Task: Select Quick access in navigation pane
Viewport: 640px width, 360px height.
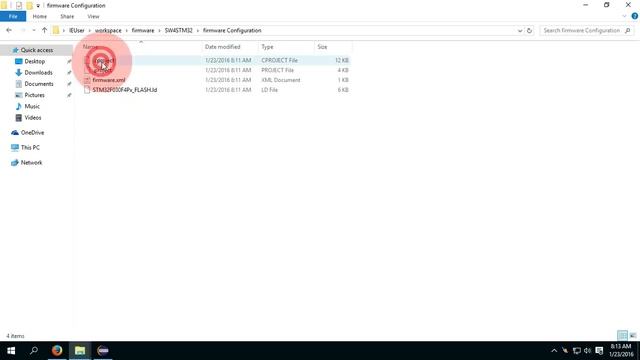Action: pyautogui.click(x=37, y=50)
